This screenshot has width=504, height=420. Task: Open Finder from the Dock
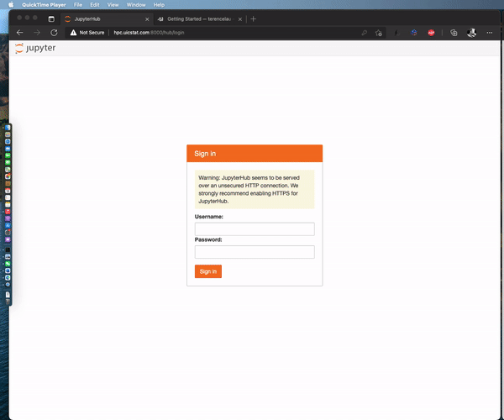(8, 128)
